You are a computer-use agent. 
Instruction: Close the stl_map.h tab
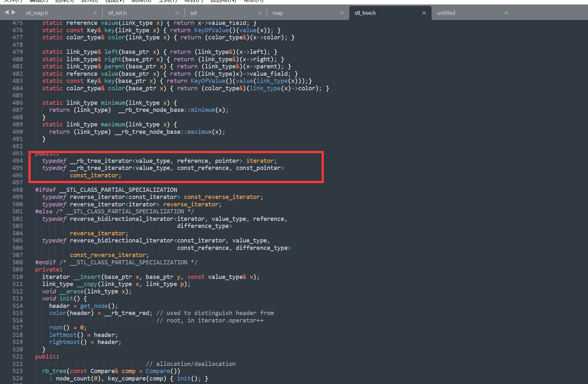coord(95,13)
